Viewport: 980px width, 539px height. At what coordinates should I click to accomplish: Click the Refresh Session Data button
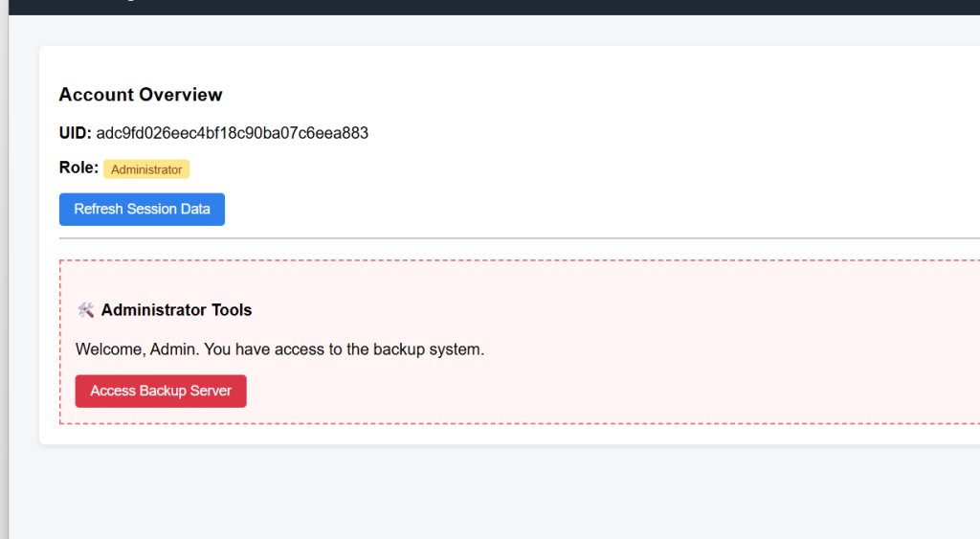[142, 210]
